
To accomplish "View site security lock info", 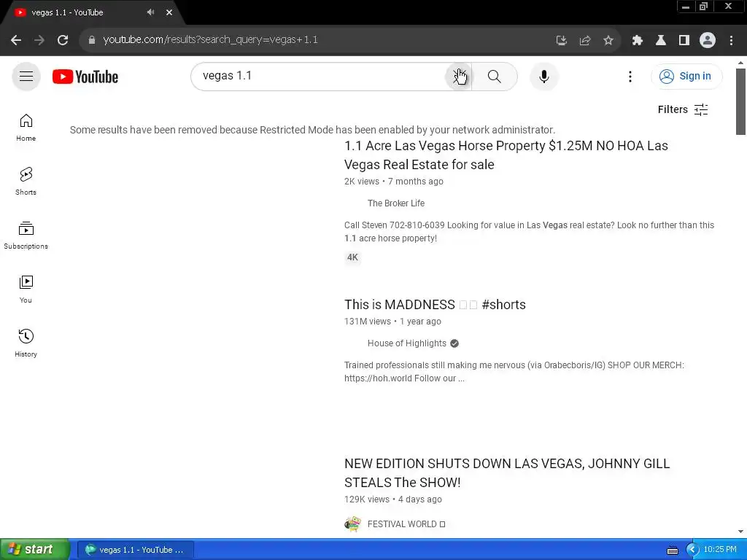I will click(91, 40).
